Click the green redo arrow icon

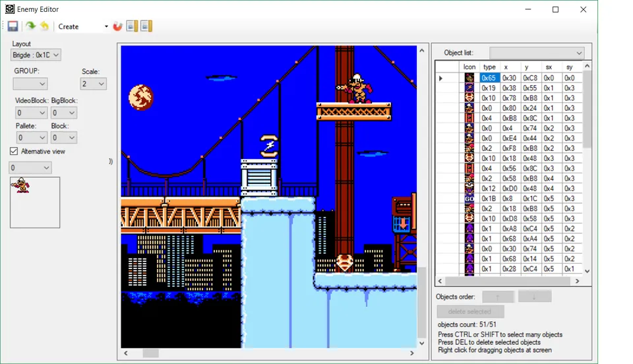(31, 26)
